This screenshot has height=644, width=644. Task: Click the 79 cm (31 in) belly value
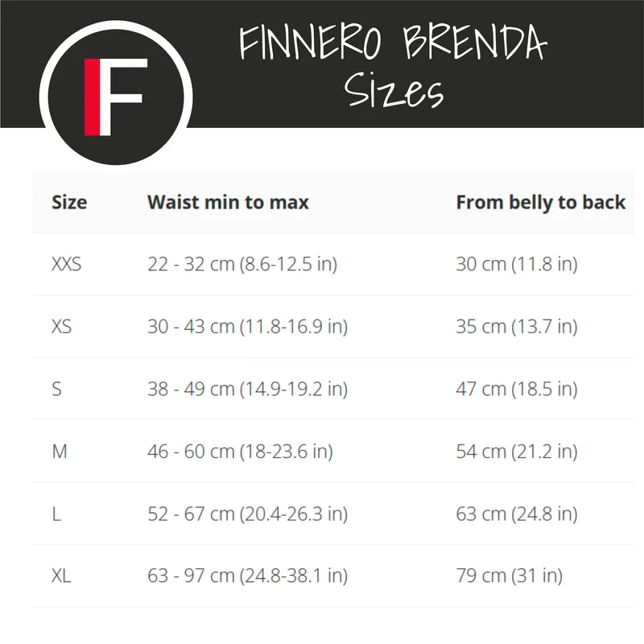pos(509,576)
